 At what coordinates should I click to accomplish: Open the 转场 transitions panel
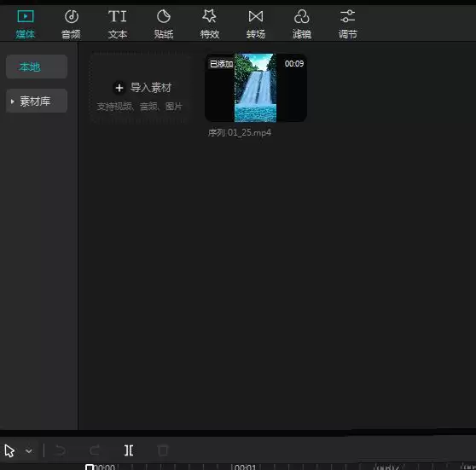pos(256,24)
